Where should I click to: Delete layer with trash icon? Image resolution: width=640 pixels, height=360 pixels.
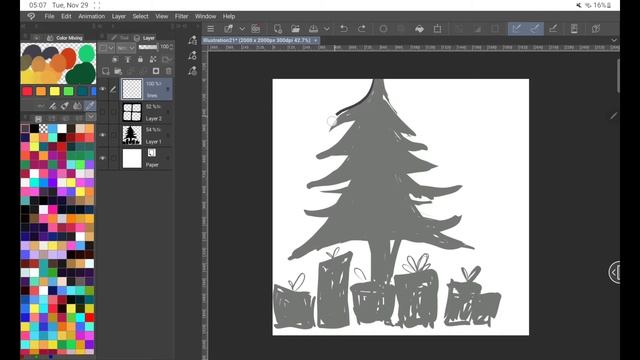[x=169, y=71]
